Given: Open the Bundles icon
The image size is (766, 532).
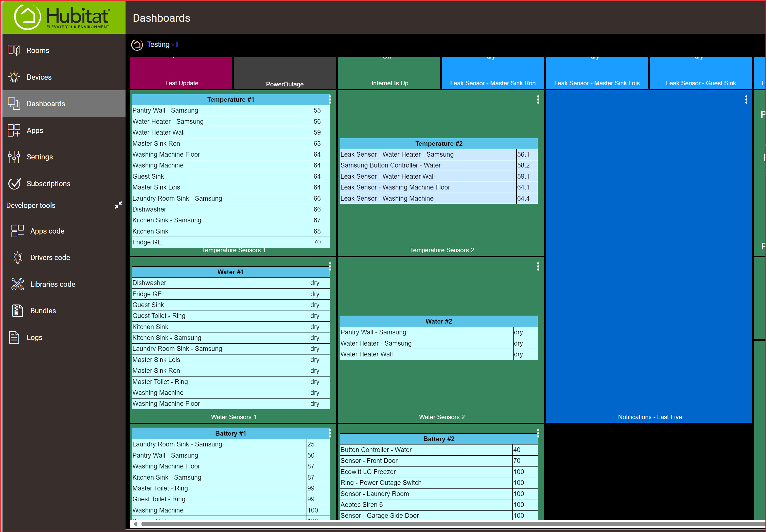Looking at the screenshot, I should [17, 310].
